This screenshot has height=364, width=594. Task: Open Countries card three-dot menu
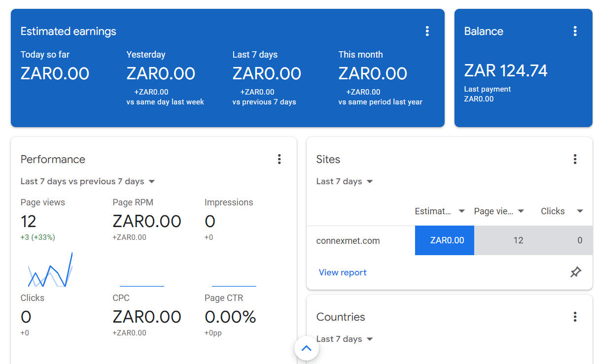[575, 317]
